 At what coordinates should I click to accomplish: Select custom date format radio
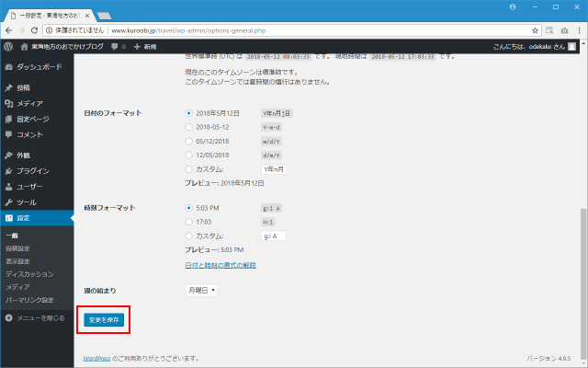pyautogui.click(x=188, y=169)
